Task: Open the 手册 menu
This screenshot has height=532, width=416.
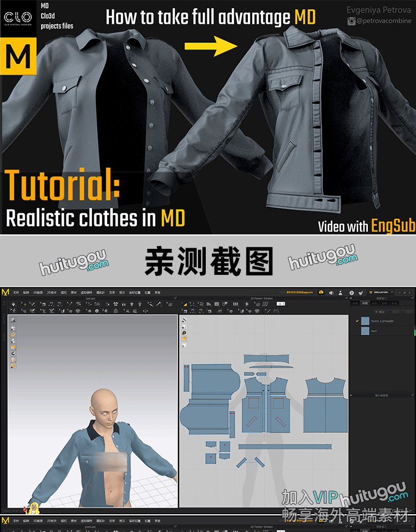Action: click(x=158, y=292)
